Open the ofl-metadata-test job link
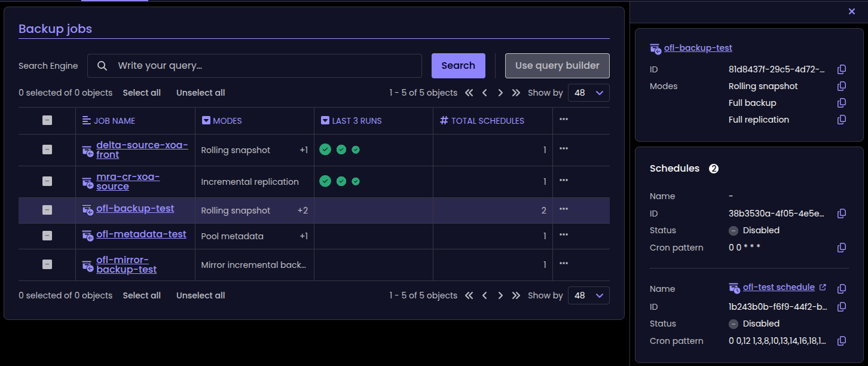Viewport: 868px width, 366px height. coord(141,234)
